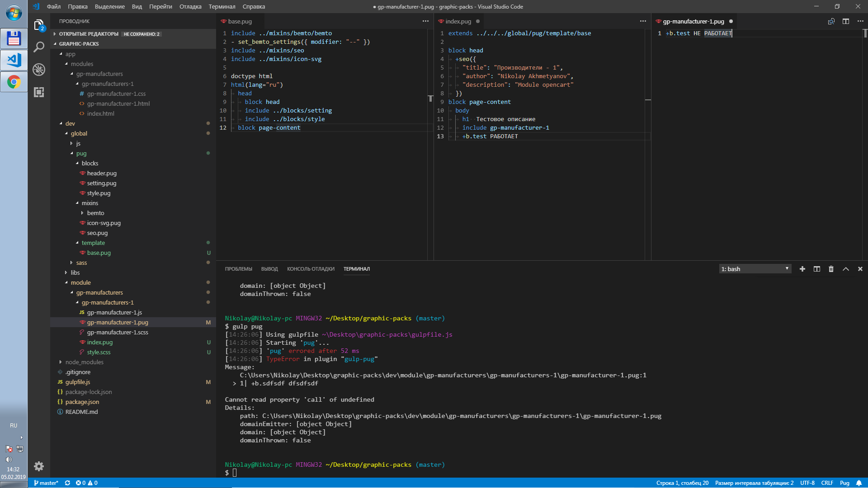Click the RU language indicator on taskbar

pos(14,426)
